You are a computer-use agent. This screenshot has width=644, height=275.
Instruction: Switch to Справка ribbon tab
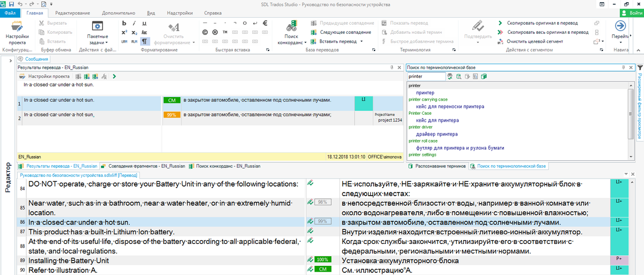click(213, 12)
